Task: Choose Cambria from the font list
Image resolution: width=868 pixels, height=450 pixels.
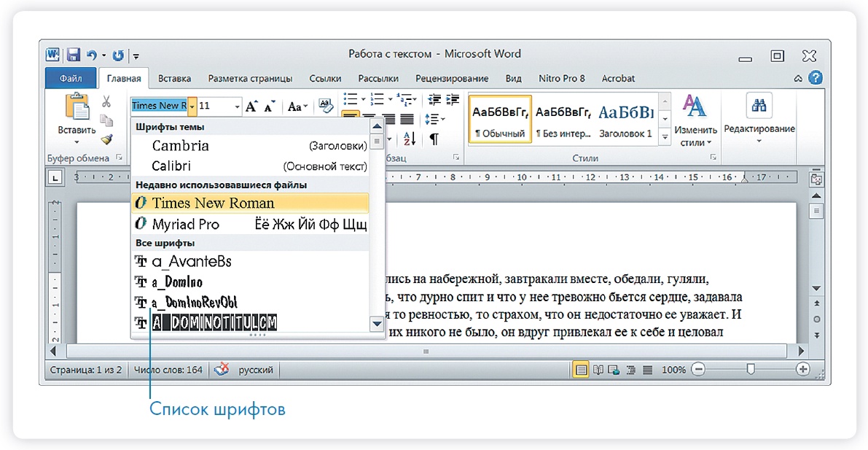Action: pos(180,146)
